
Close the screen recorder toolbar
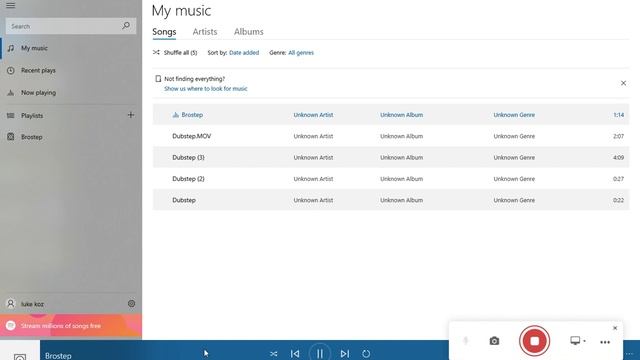615,328
